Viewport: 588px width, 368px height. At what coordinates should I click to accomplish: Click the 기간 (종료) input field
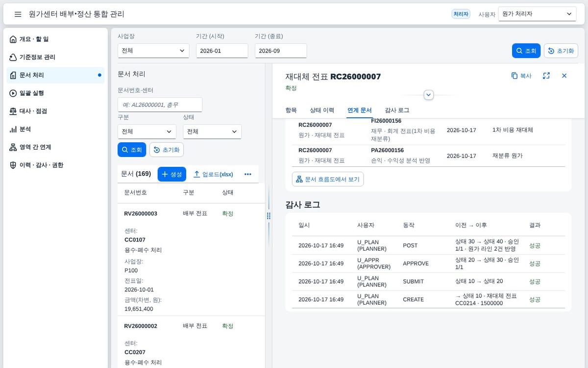click(x=281, y=51)
